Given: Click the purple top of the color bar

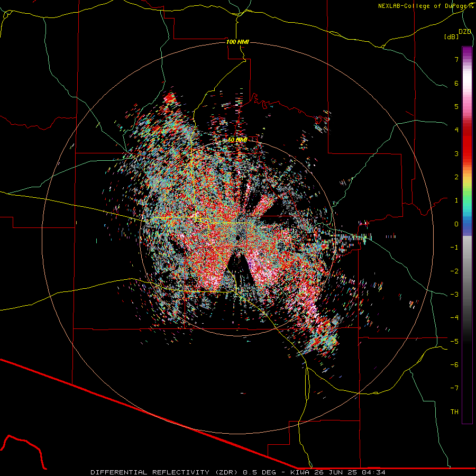Looking at the screenshot, I should point(467,52).
